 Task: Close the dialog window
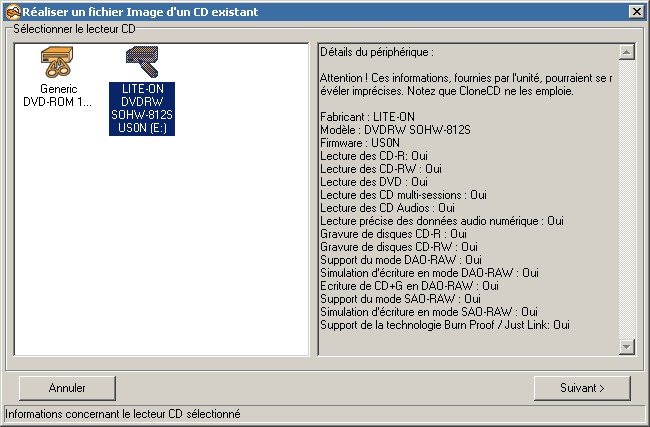point(636,12)
